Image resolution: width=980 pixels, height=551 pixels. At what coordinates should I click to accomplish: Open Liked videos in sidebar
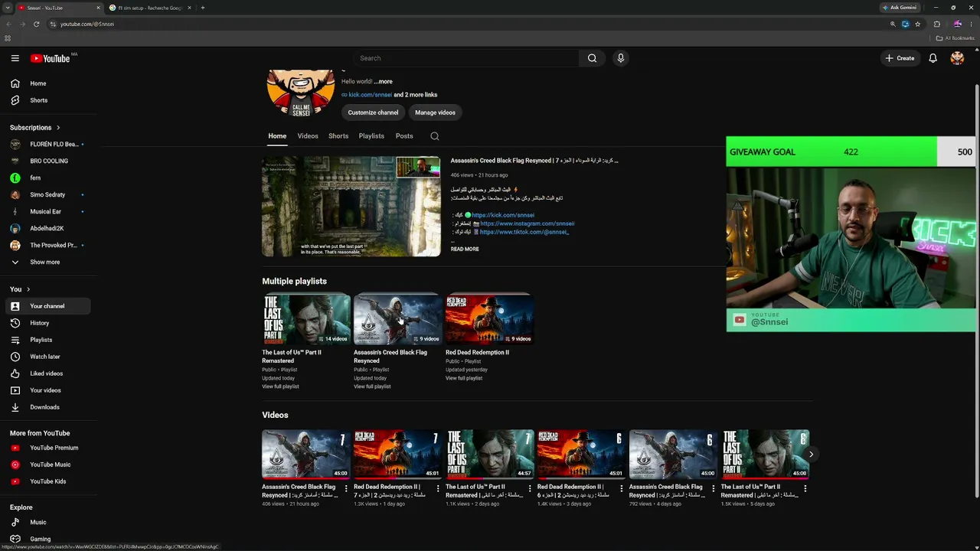point(47,373)
